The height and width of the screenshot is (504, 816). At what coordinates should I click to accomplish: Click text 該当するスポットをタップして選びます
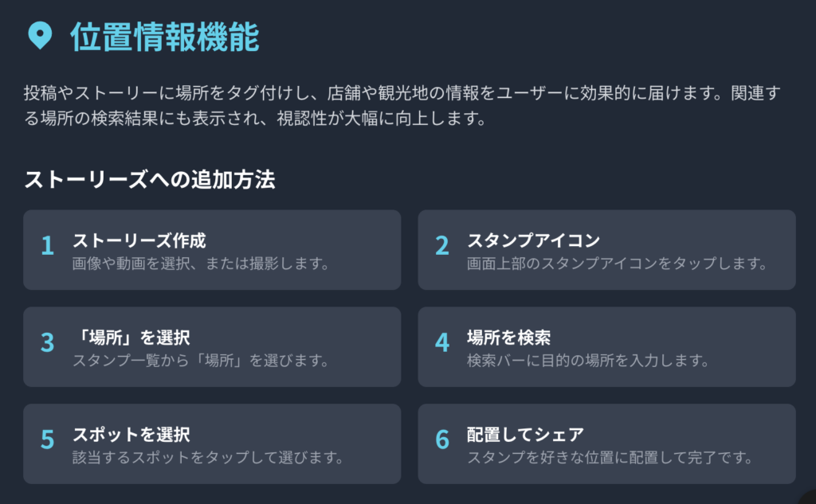point(208,458)
